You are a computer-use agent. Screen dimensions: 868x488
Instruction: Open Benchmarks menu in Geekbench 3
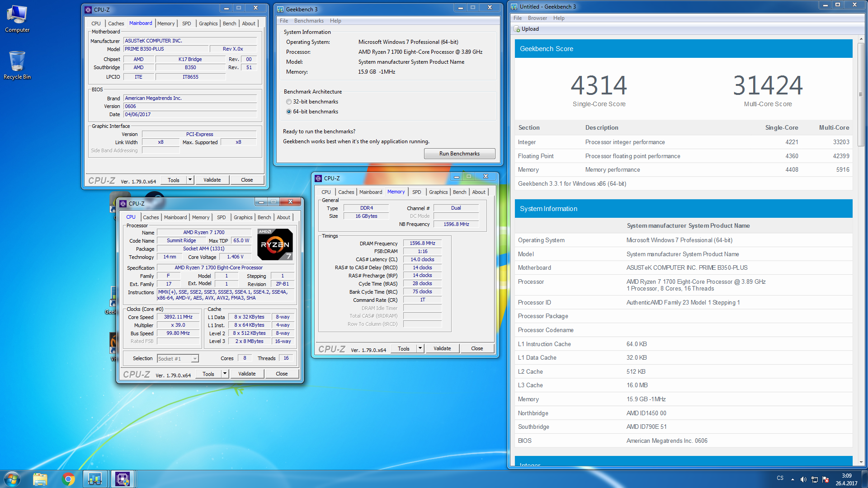[309, 21]
